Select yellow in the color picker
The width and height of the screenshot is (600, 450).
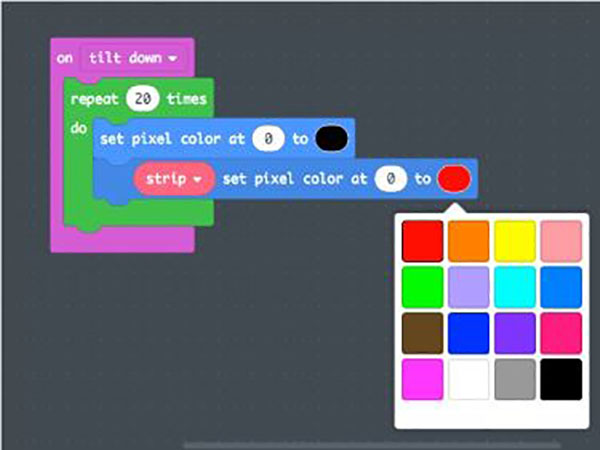514,241
